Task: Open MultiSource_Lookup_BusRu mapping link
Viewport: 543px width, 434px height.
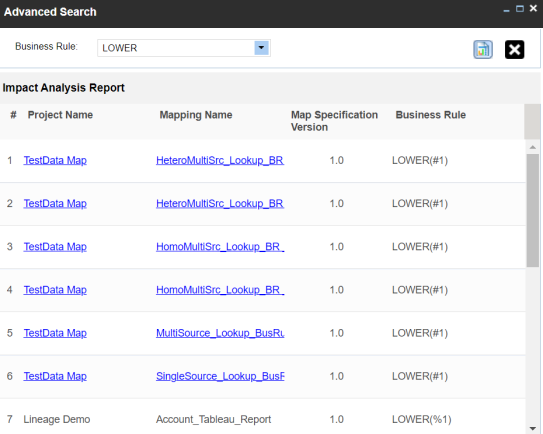Action: pos(220,333)
